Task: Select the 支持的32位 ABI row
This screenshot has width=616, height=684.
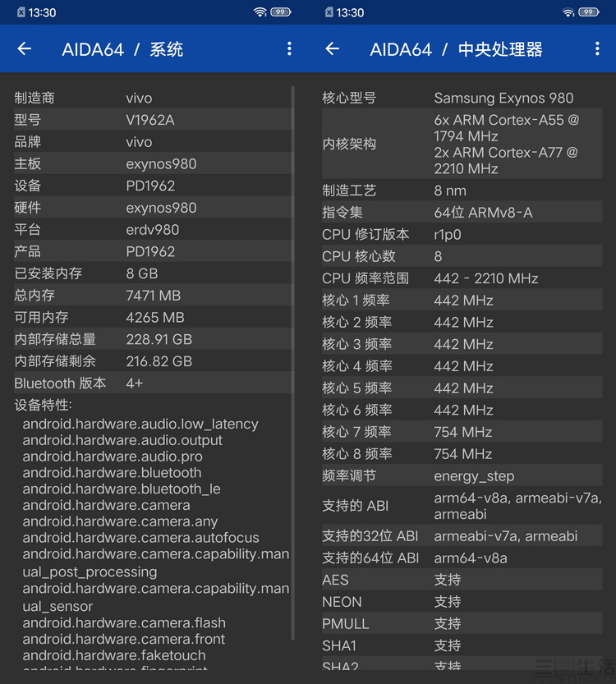Action: [462, 535]
